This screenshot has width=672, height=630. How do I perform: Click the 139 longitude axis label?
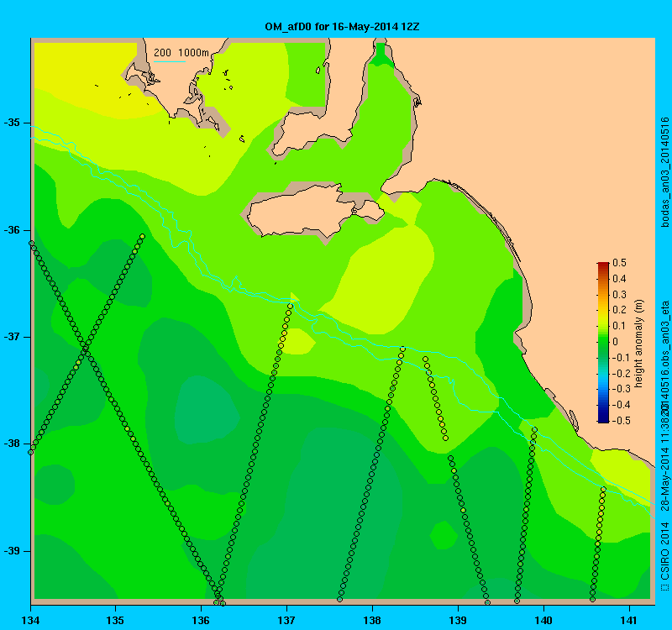(x=458, y=620)
